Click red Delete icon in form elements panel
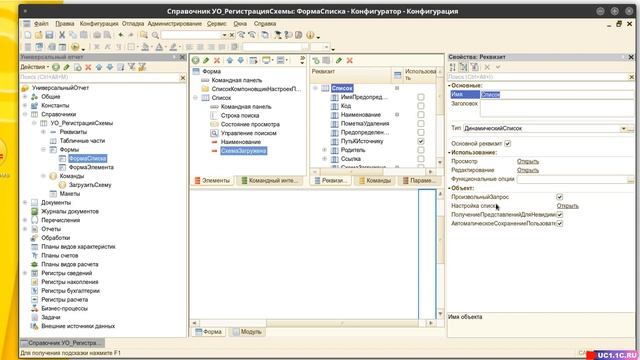 [x=217, y=60]
